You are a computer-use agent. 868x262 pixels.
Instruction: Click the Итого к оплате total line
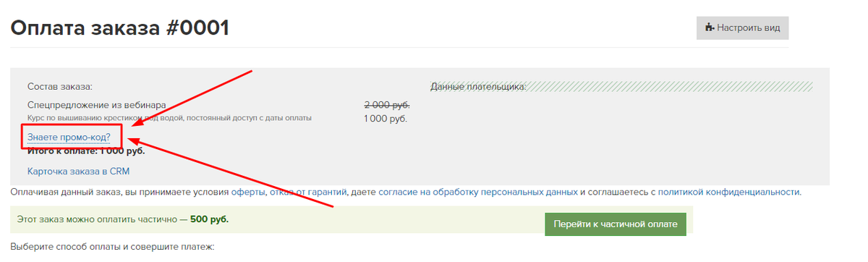[x=86, y=151]
